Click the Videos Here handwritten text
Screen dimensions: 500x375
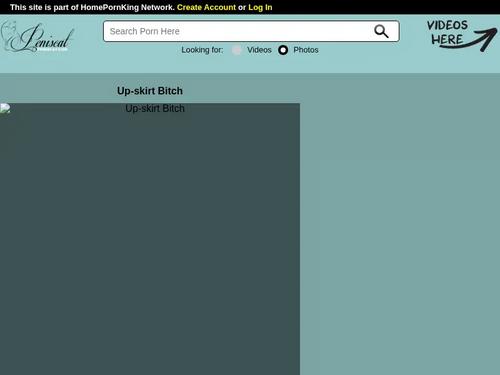(x=447, y=33)
